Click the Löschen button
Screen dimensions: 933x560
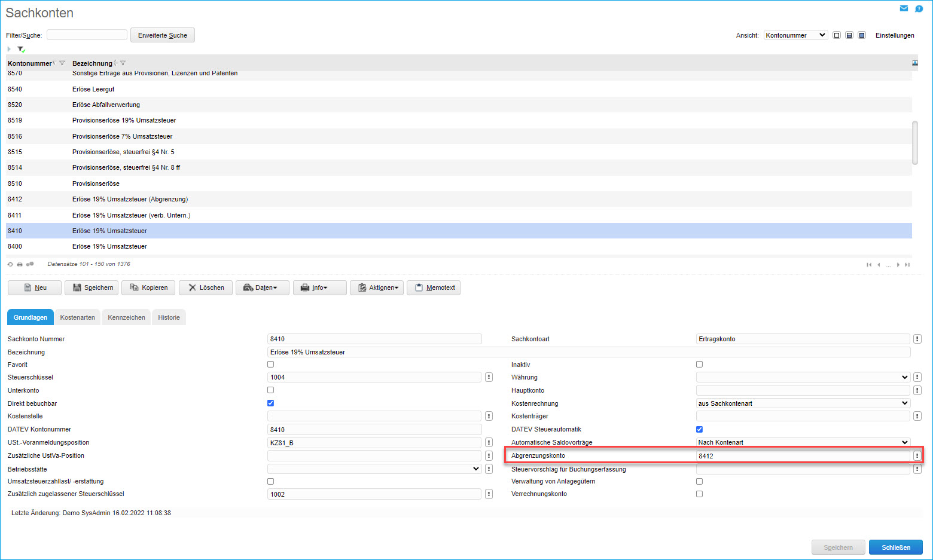coord(206,288)
